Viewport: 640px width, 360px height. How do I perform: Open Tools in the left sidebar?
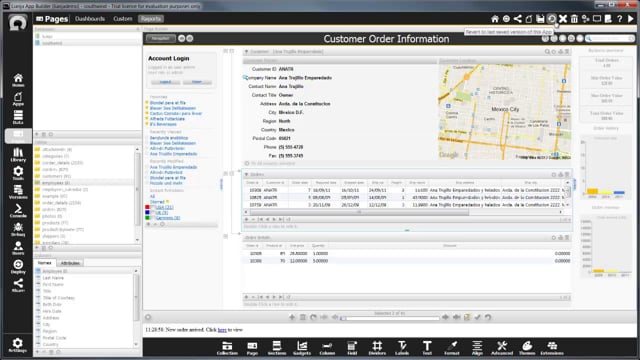[x=18, y=173]
